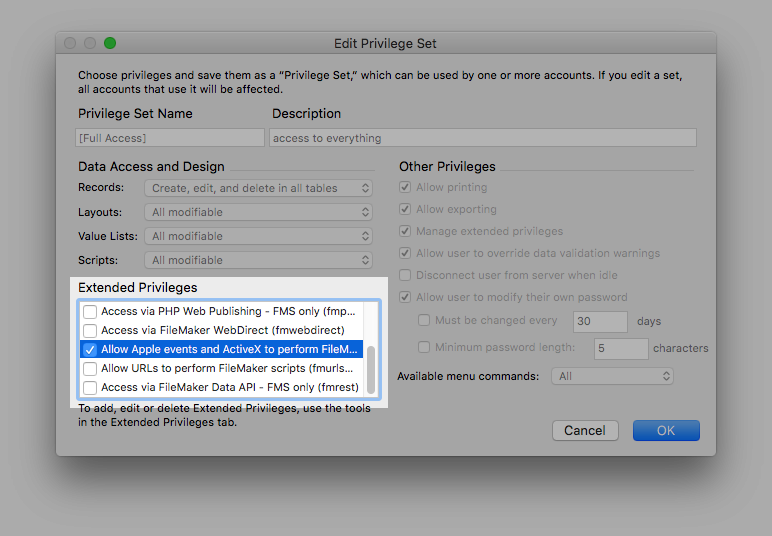Toggle the Allow printing checkbox
This screenshot has width=772, height=536.
click(405, 187)
